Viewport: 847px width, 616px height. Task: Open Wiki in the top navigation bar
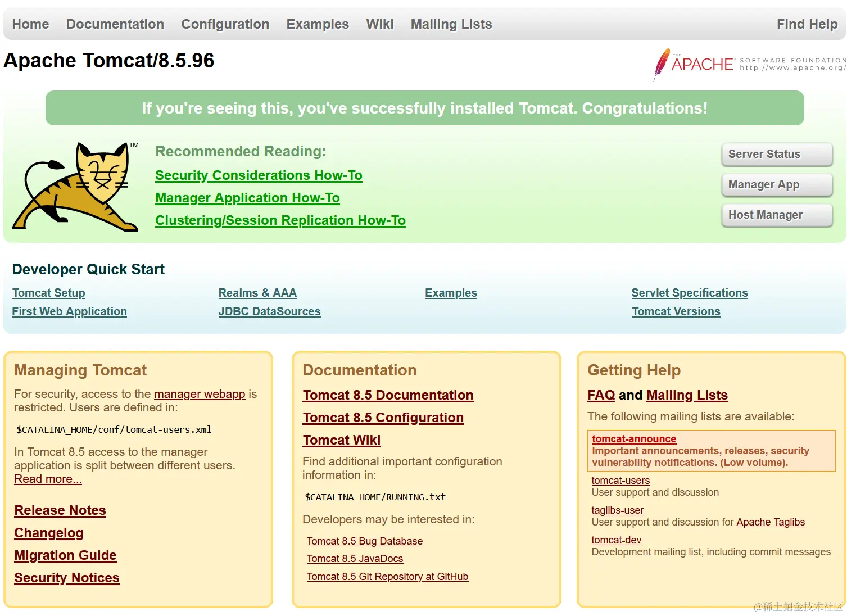tap(380, 24)
